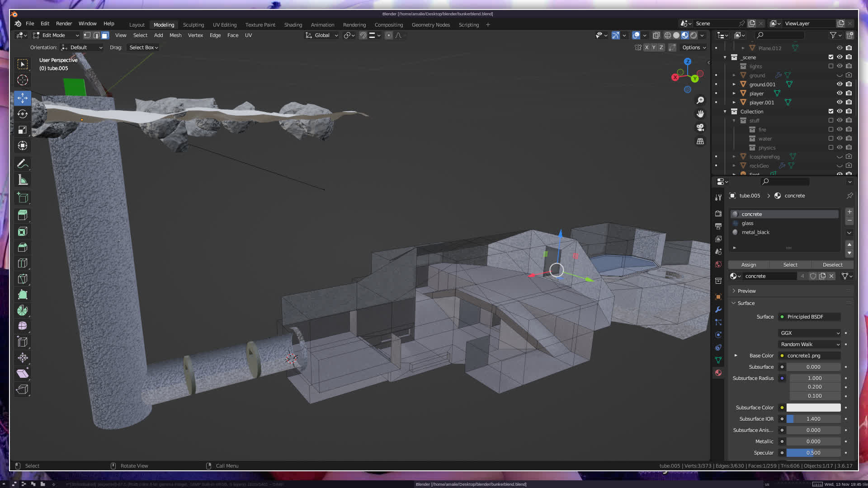The image size is (868, 488).
Task: Toggle visibility eye for ground.001
Action: [x=840, y=84]
